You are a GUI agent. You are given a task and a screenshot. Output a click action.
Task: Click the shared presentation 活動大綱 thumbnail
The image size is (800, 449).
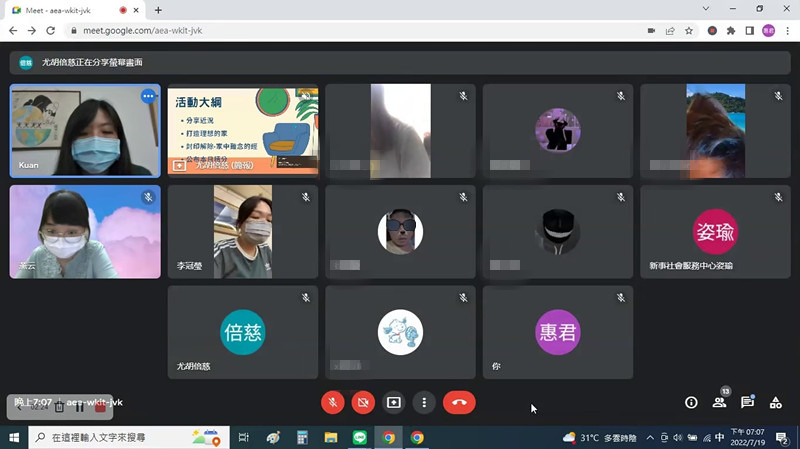243,130
